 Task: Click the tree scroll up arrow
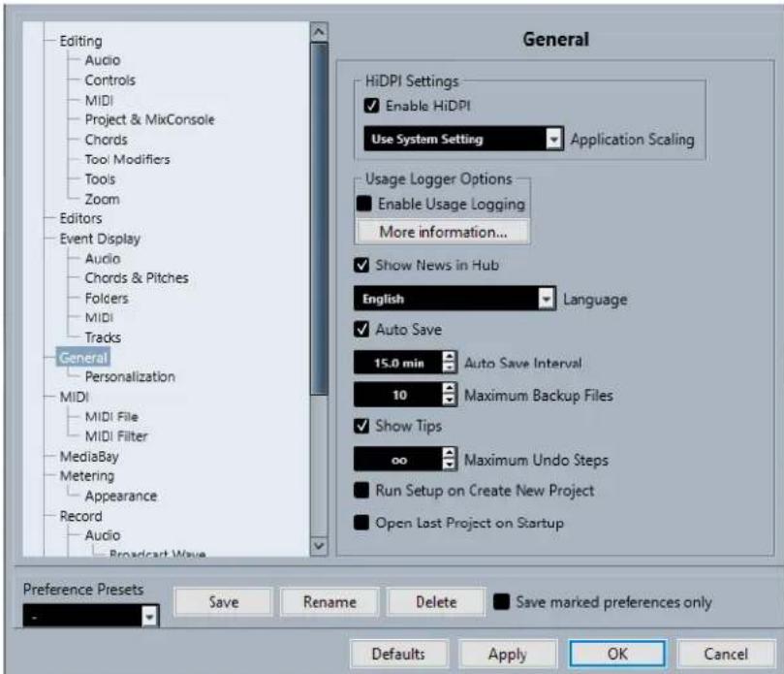(x=319, y=32)
